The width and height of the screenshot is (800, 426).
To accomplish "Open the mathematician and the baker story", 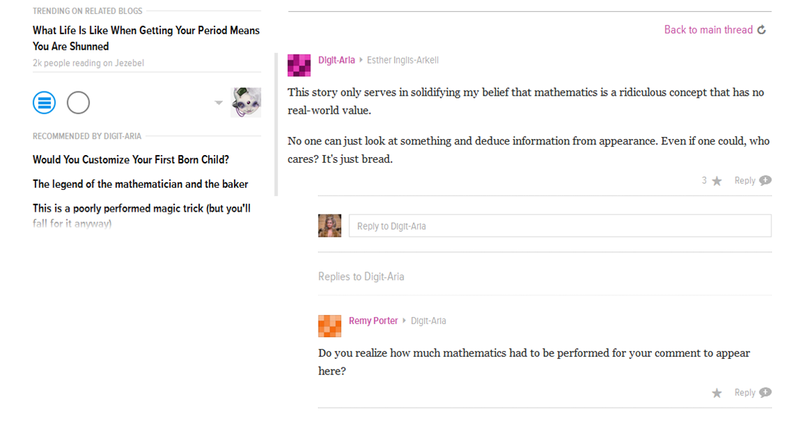I will (140, 184).
